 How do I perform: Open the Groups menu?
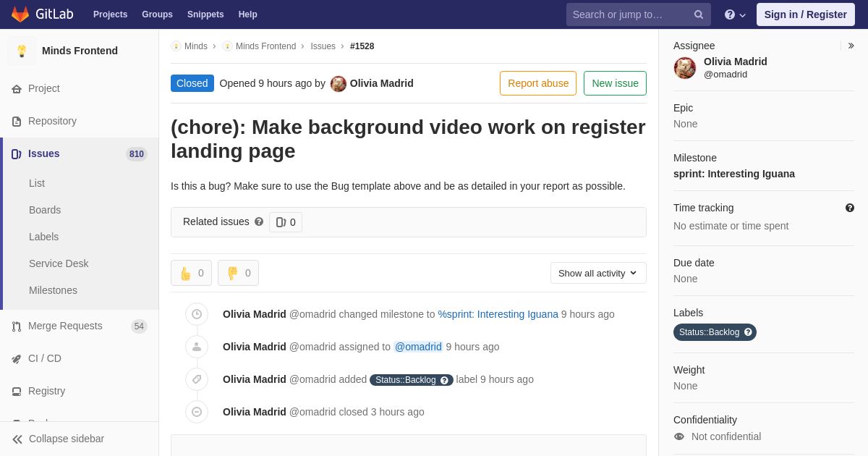(157, 14)
